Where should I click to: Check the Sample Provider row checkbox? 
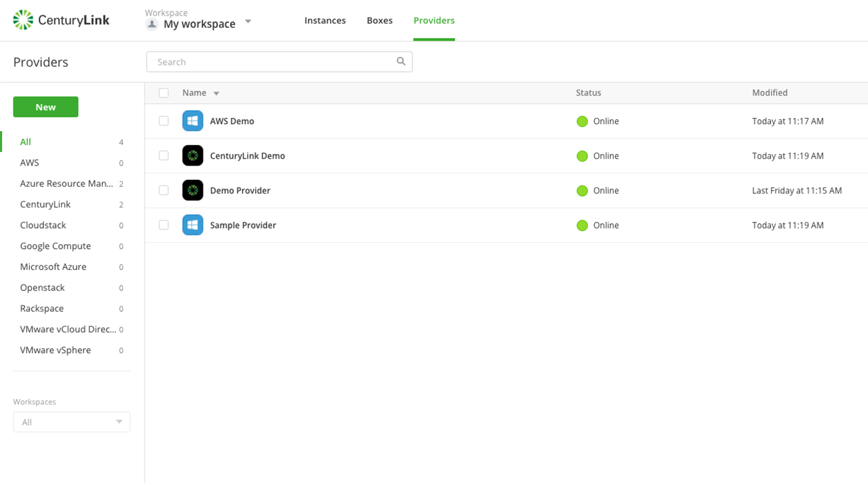point(163,225)
